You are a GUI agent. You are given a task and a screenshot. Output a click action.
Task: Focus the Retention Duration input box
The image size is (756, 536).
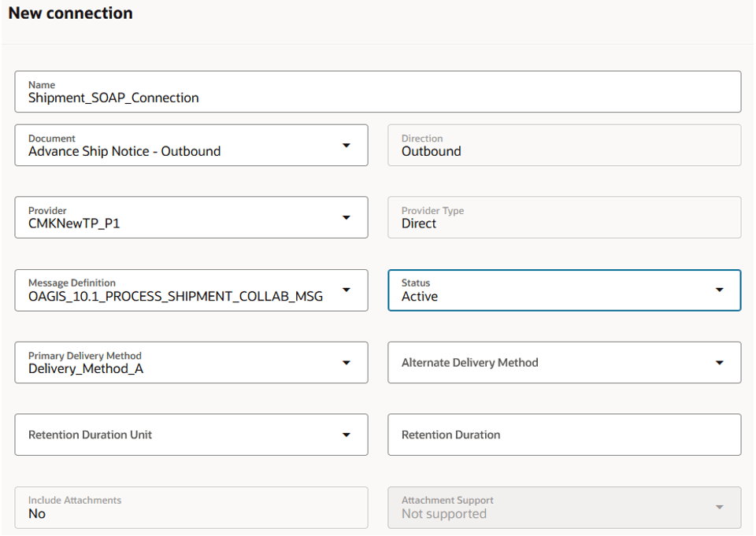pyautogui.click(x=564, y=434)
